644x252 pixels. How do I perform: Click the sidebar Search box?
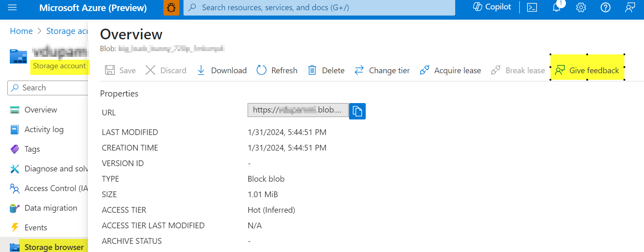coord(48,88)
